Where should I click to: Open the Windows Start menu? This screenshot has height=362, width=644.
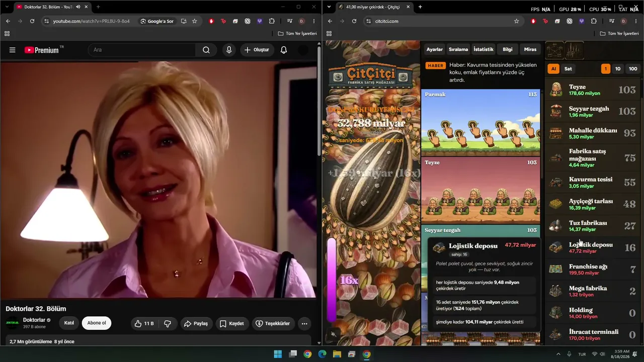coord(278,354)
